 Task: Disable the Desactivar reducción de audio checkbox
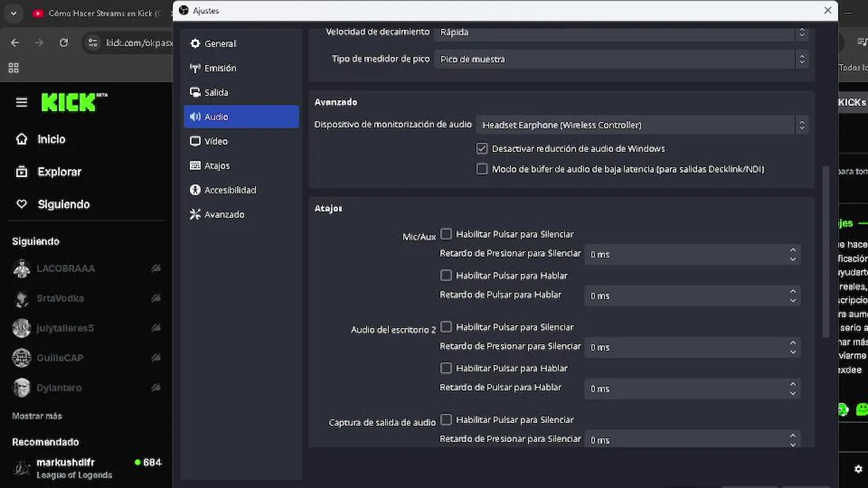[482, 148]
